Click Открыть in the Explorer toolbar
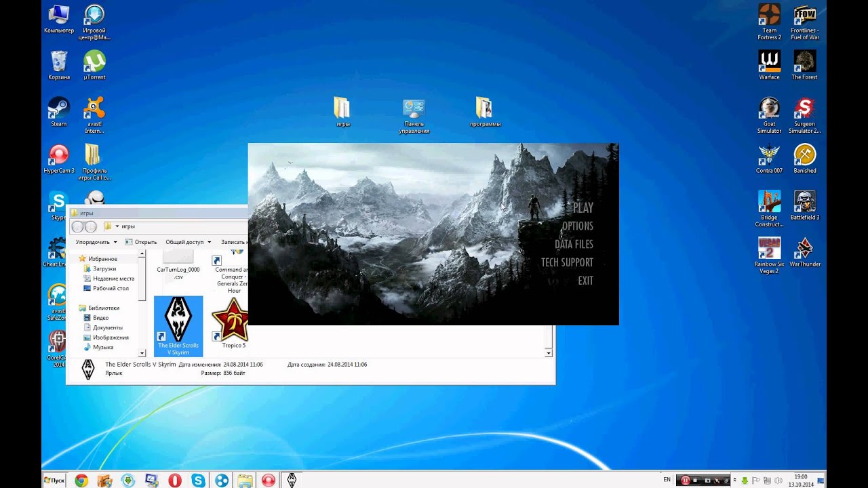The image size is (868, 488). (x=140, y=242)
